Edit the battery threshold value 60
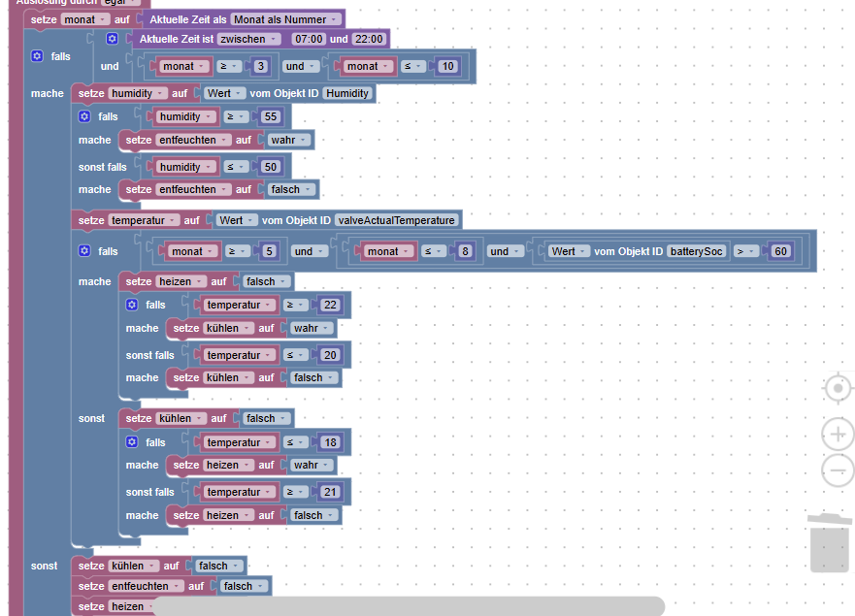 click(x=781, y=251)
